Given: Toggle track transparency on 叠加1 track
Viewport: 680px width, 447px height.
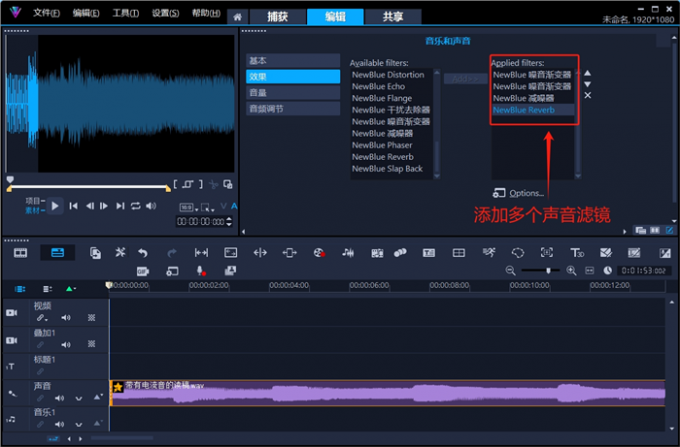Looking at the screenshot, I should (x=92, y=344).
